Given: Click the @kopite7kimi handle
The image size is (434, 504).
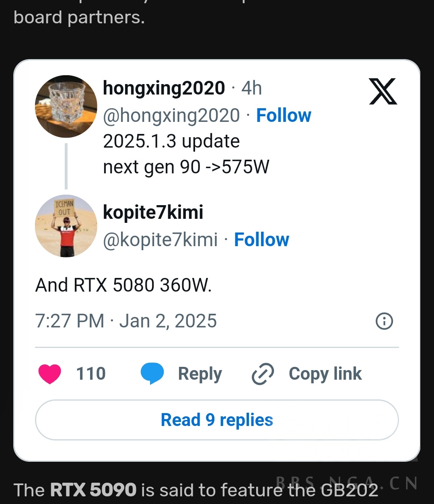Looking at the screenshot, I should [160, 240].
